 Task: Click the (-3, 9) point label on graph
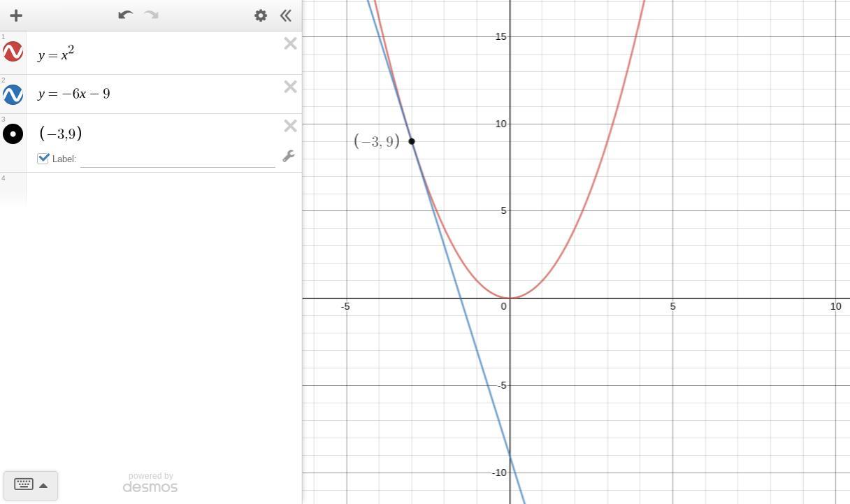377,141
